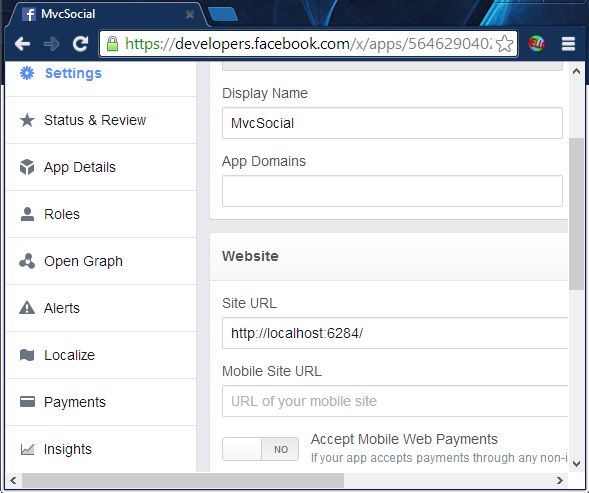Viewport: 589px width, 493px height.
Task: Click the Settings gear icon
Action: 27,73
